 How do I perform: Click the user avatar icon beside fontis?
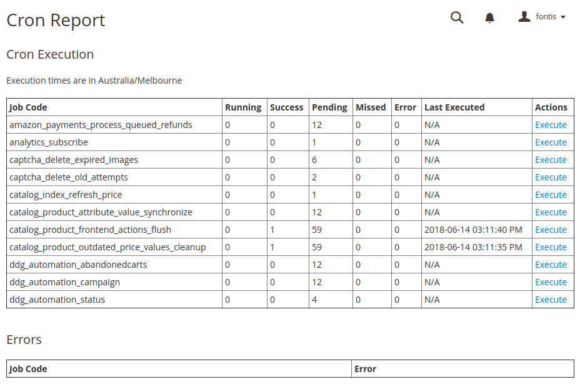pyautogui.click(x=524, y=17)
